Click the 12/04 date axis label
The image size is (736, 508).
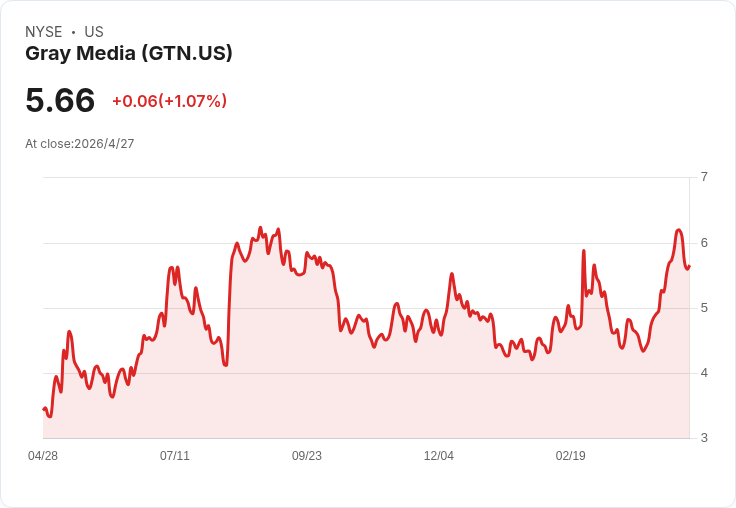pyautogui.click(x=438, y=455)
